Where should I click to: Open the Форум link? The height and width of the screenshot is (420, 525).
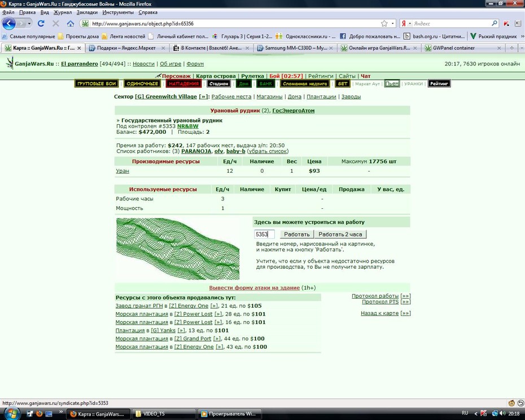[x=195, y=64]
